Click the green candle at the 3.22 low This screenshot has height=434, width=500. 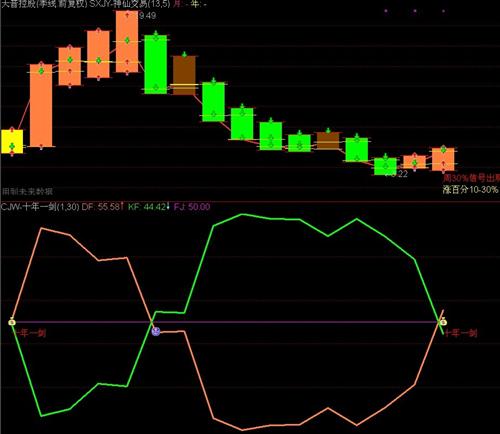coord(385,166)
